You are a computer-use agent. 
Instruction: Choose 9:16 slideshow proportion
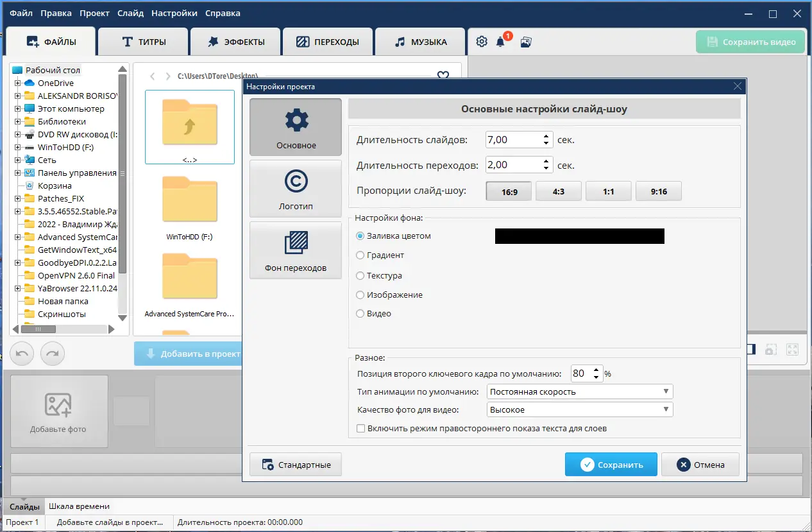pyautogui.click(x=659, y=191)
